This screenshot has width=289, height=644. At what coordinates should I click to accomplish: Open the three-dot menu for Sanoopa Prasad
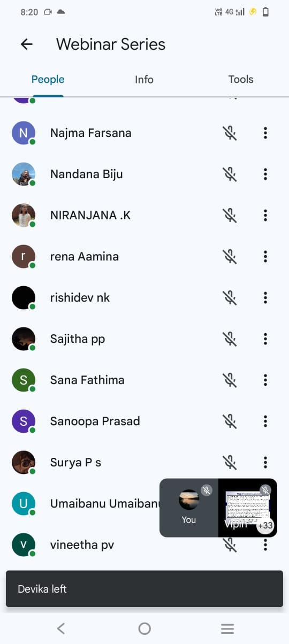265,421
